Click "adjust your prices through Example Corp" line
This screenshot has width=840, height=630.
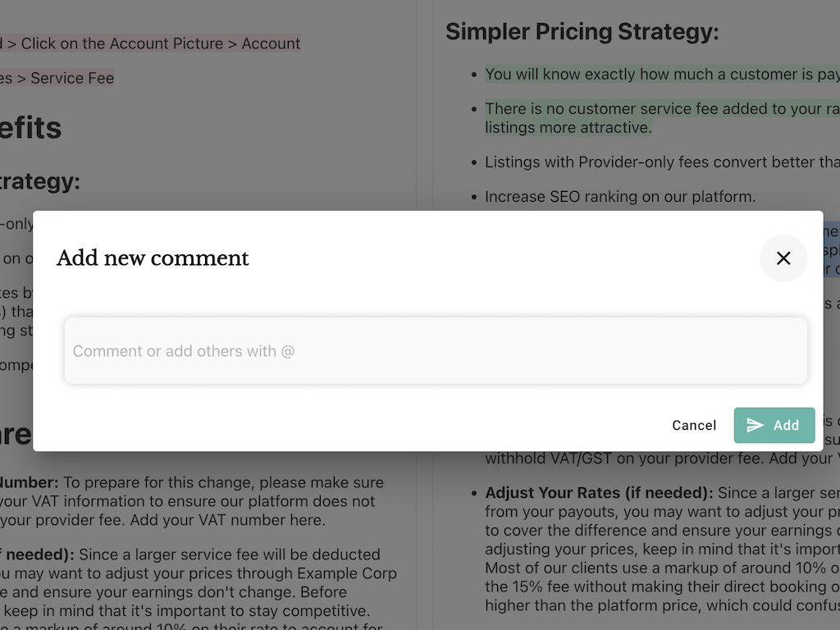pos(238,573)
